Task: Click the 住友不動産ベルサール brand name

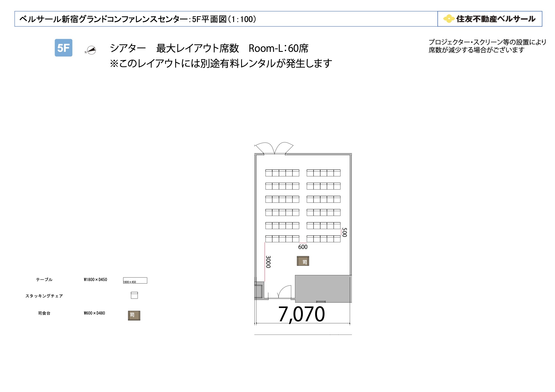Action: click(x=496, y=19)
